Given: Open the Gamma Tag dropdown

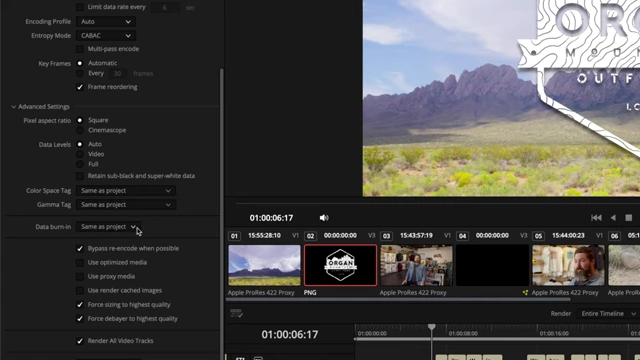Looking at the screenshot, I should click(x=126, y=204).
